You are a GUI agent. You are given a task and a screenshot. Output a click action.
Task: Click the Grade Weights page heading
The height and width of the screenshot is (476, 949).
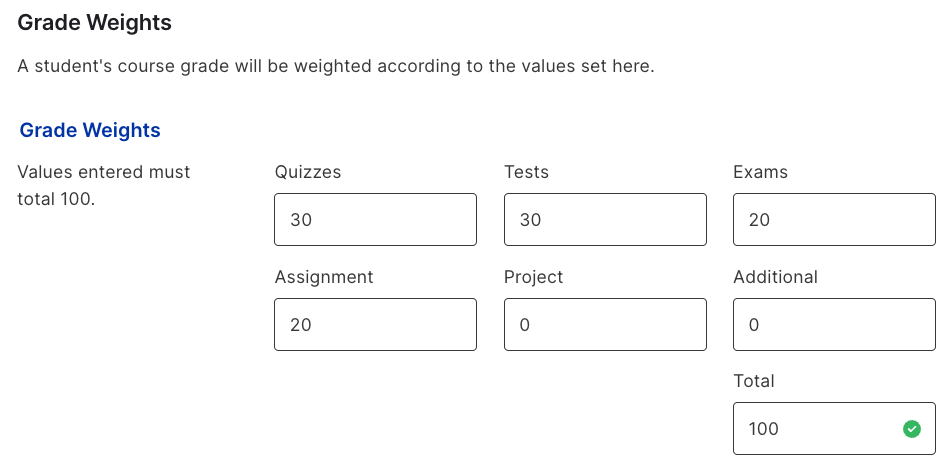[x=94, y=22]
